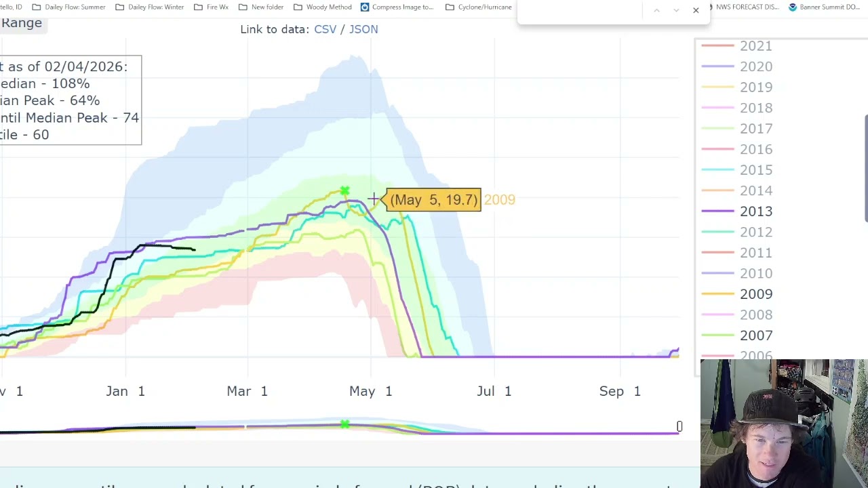
Task: Click the Jul 1 axis label
Action: (x=494, y=391)
